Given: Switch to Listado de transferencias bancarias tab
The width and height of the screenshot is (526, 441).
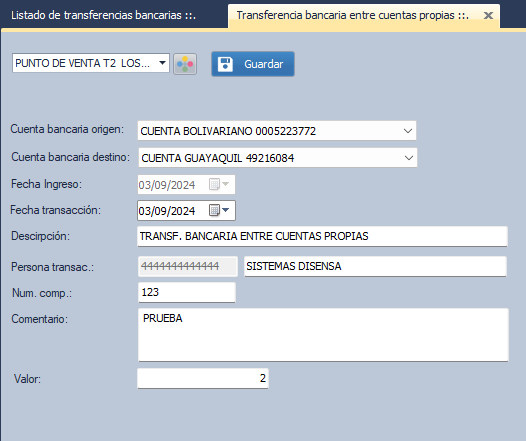Looking at the screenshot, I should [103, 15].
